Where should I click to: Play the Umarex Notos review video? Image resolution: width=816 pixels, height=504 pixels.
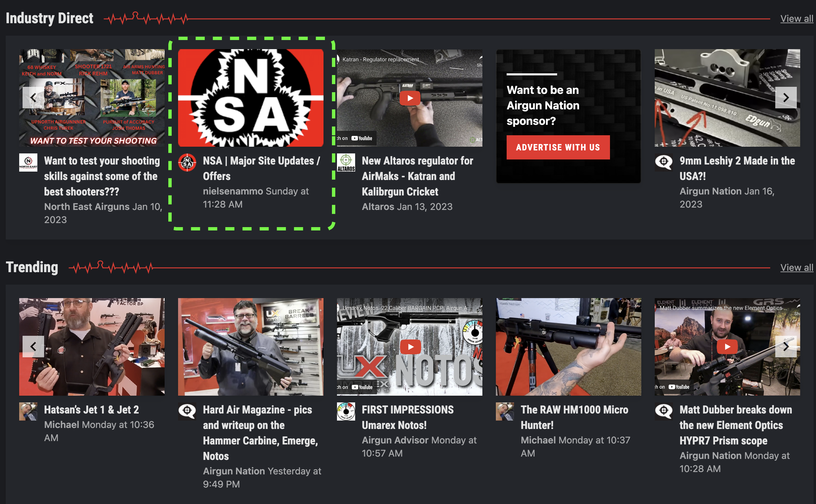tap(410, 347)
